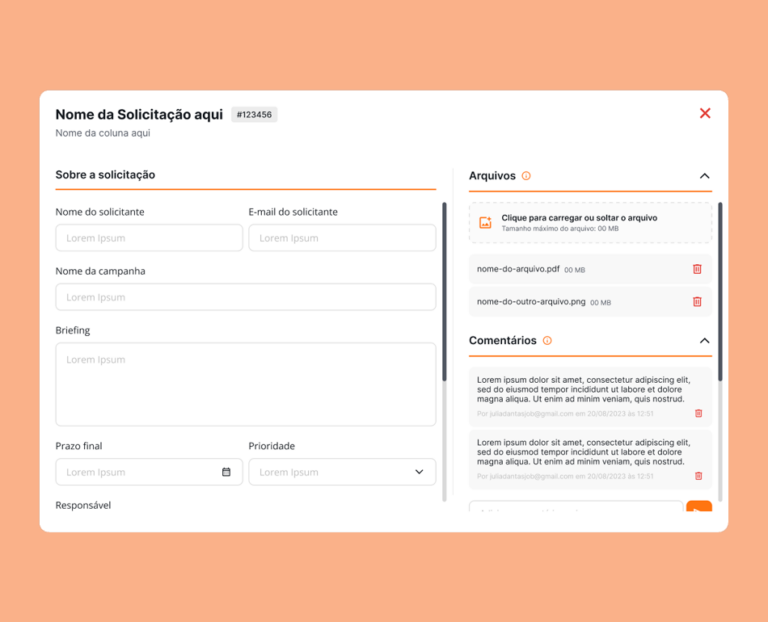
Task: Open the calendar picker in Prazo final
Action: tap(226, 472)
